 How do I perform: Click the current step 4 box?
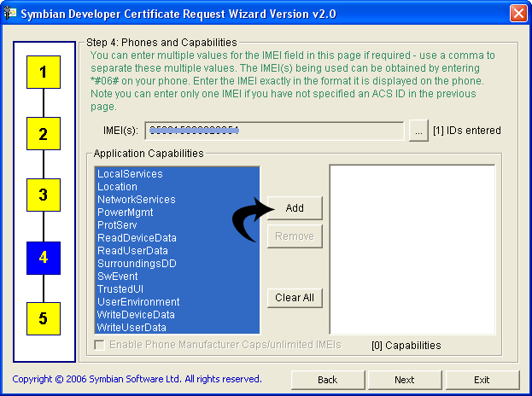pyautogui.click(x=44, y=258)
